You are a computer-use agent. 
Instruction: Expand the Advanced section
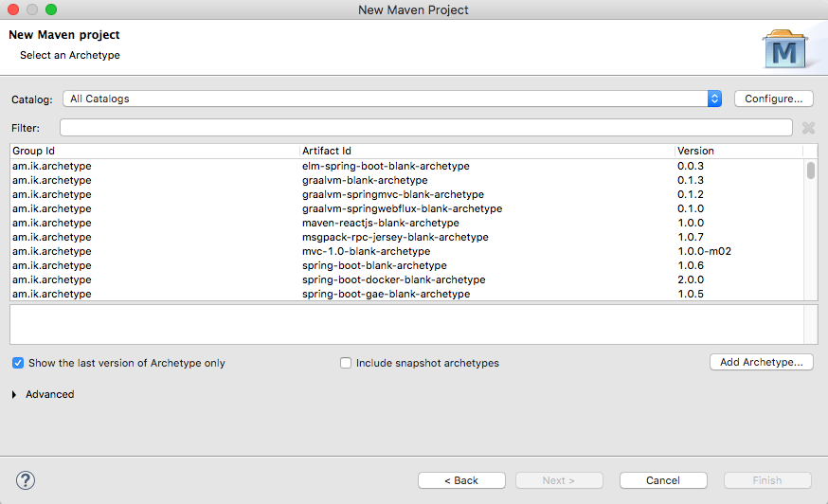[x=14, y=395]
